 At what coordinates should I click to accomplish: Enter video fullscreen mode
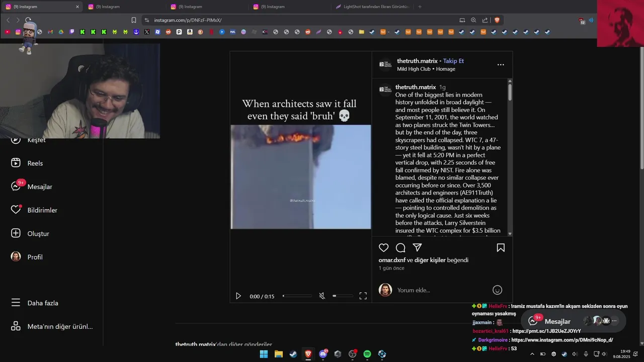pyautogui.click(x=363, y=296)
